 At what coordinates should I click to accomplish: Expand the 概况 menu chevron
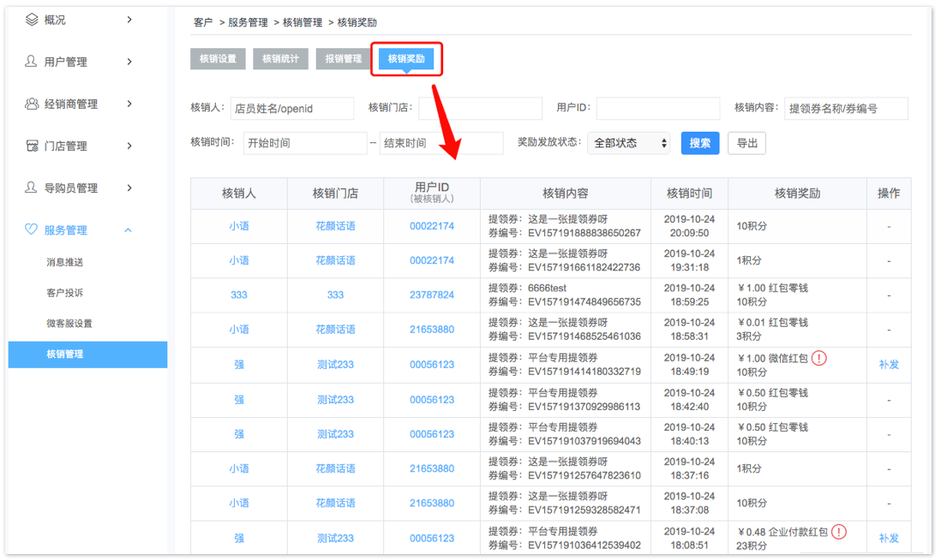pos(129,20)
